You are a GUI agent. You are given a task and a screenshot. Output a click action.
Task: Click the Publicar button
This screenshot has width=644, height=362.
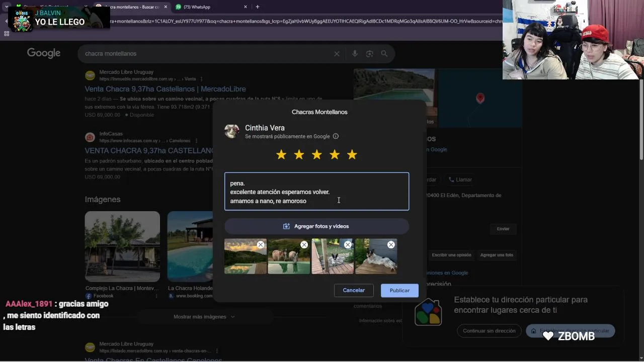click(x=399, y=291)
